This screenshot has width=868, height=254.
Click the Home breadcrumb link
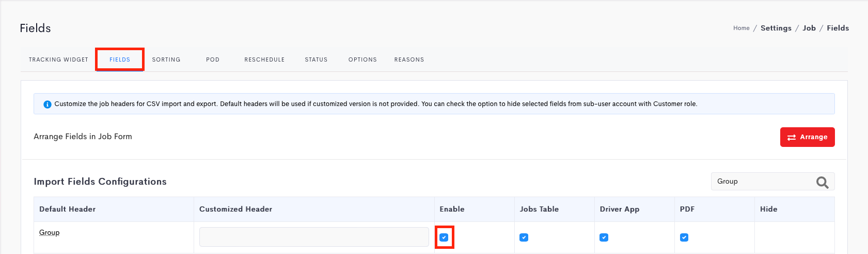(741, 28)
